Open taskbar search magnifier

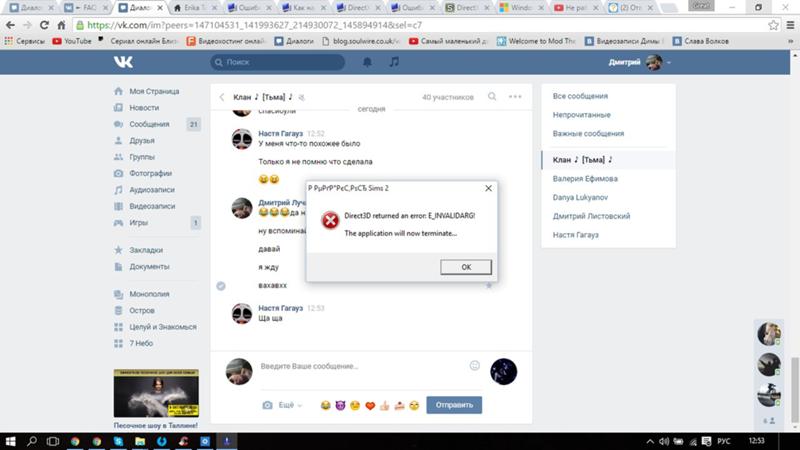point(32,441)
